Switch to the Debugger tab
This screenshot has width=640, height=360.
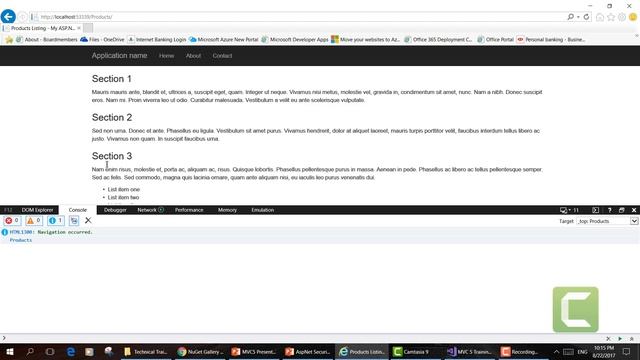coord(115,210)
